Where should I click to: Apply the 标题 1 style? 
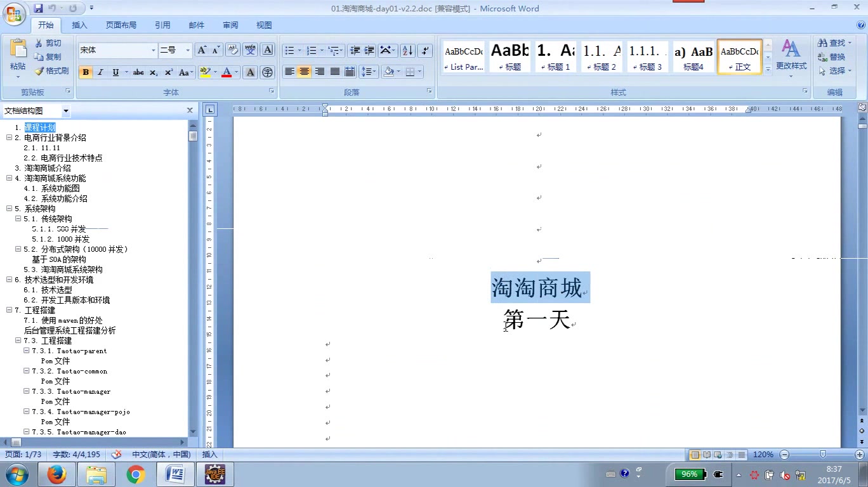[x=555, y=57]
